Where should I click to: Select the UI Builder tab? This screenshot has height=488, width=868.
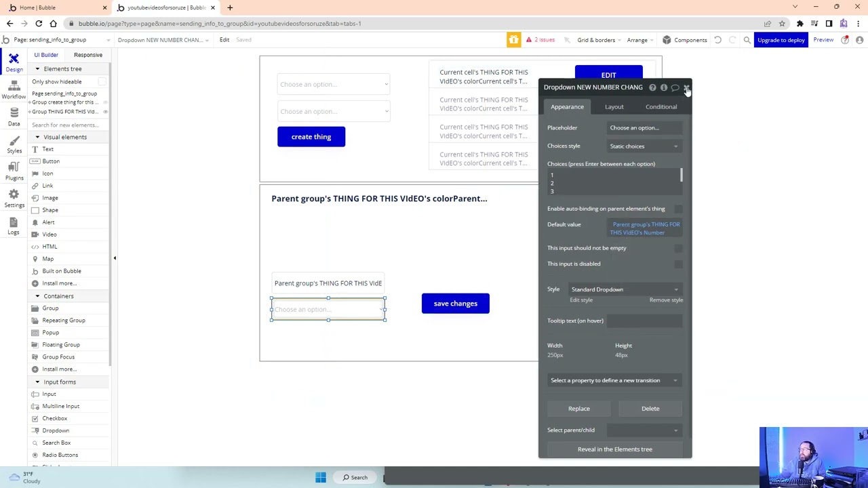pos(46,55)
